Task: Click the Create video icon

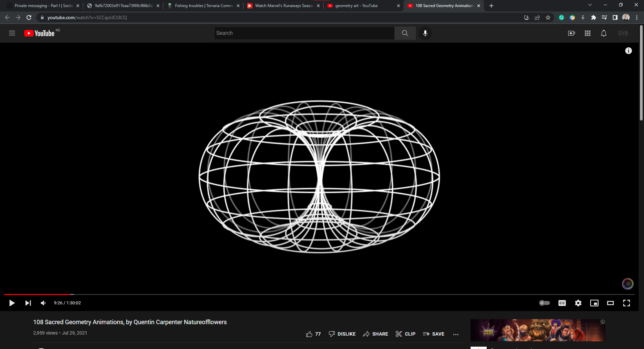Action: click(x=571, y=33)
